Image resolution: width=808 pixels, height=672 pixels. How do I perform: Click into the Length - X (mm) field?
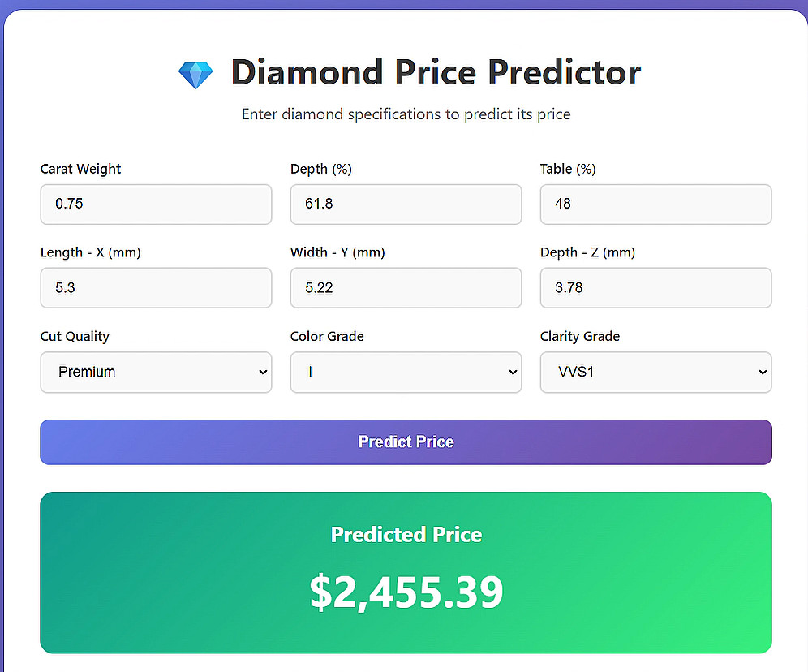click(x=156, y=287)
